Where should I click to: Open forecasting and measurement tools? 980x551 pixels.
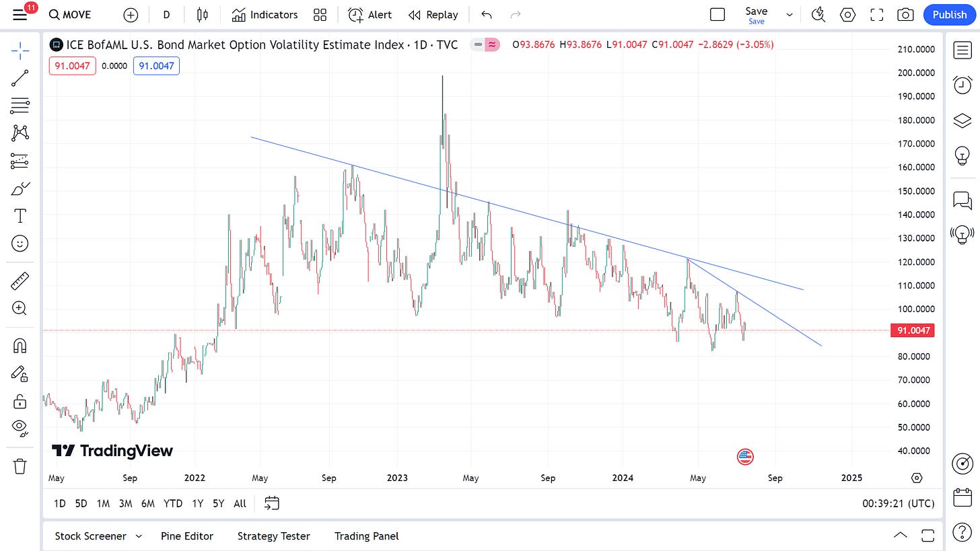(x=20, y=161)
